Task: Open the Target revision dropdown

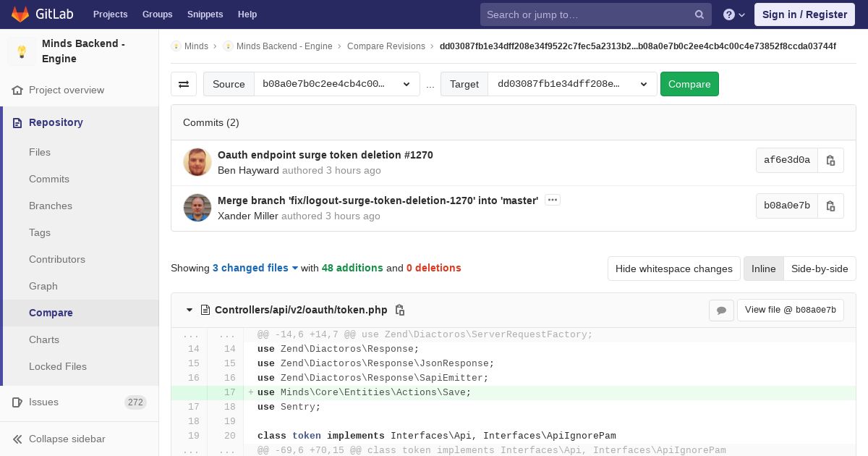Action: click(x=572, y=84)
